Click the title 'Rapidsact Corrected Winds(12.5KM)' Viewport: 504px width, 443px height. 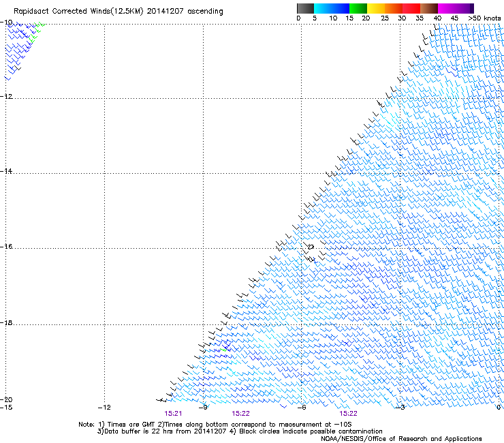[78, 12]
